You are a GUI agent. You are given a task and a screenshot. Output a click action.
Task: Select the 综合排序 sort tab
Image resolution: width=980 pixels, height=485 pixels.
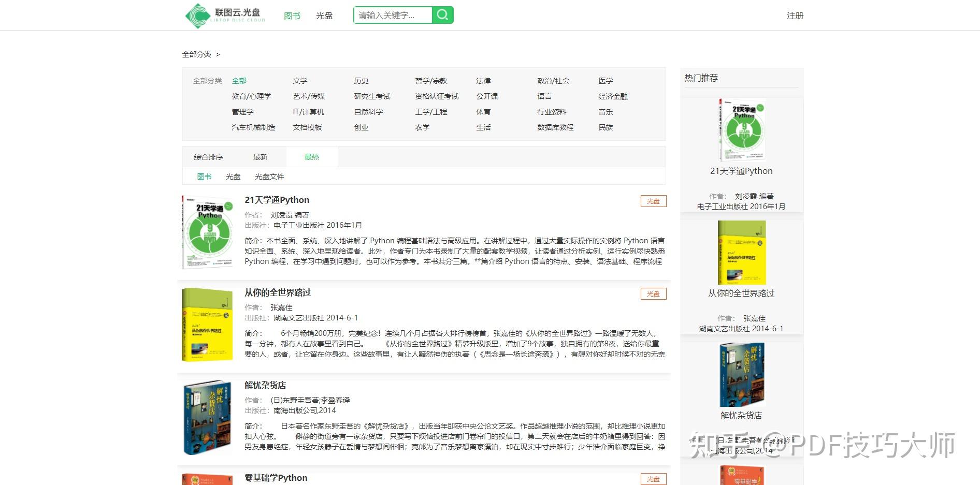pyautogui.click(x=208, y=157)
